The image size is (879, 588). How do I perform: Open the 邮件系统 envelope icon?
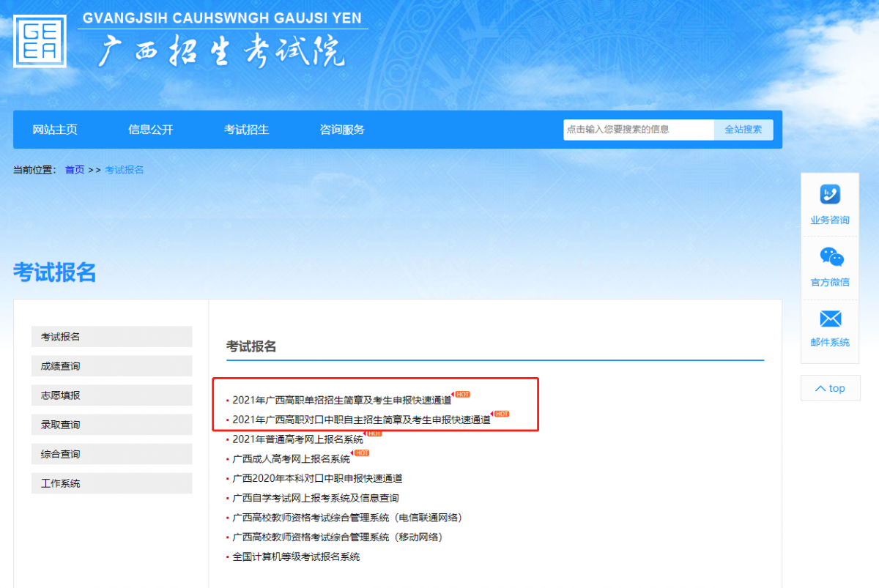[830, 319]
